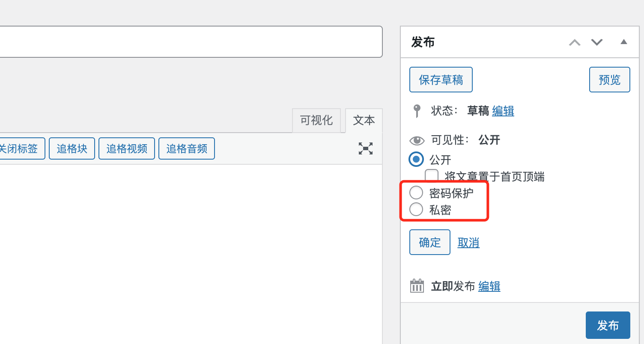Click the visibility eye icon

(417, 140)
